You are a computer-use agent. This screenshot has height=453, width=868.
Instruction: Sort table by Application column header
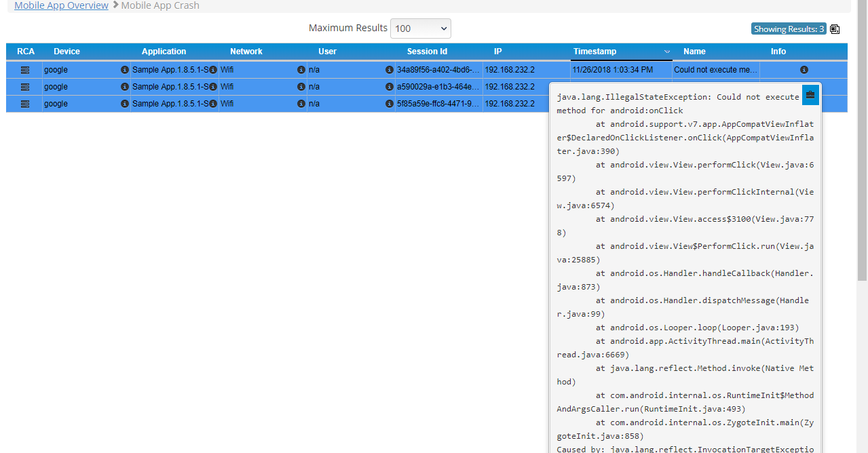pos(164,52)
